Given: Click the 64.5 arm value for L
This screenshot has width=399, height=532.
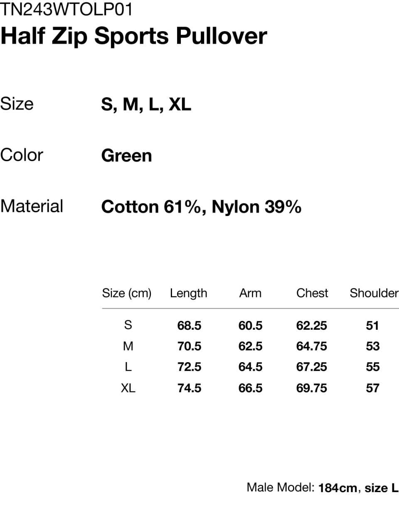Looking at the screenshot, I should pyautogui.click(x=250, y=367).
